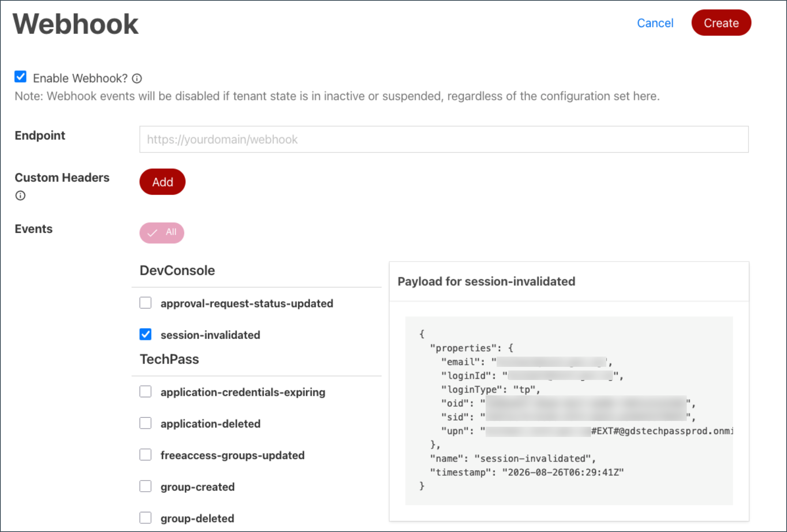Click the Create button
The height and width of the screenshot is (532, 787).
click(721, 23)
